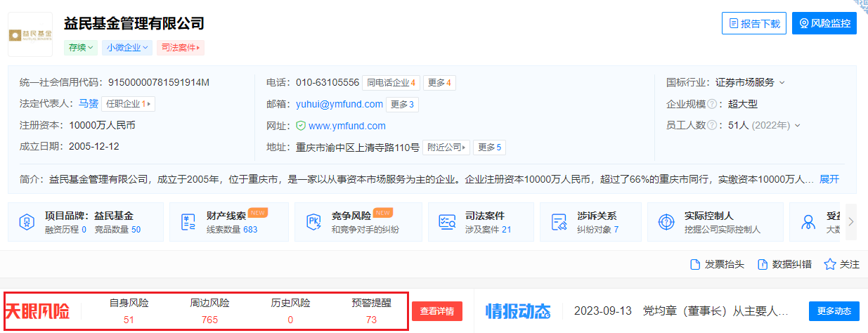
Task: Open legal representative 马赟 link
Action: coord(88,103)
